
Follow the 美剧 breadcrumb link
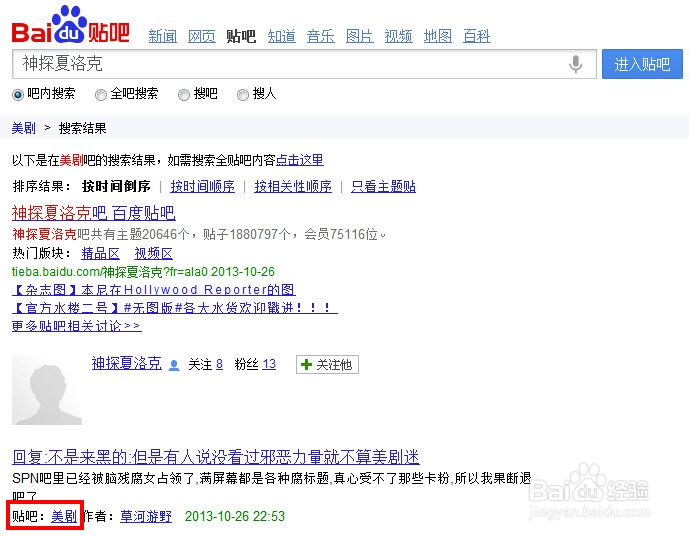point(24,128)
